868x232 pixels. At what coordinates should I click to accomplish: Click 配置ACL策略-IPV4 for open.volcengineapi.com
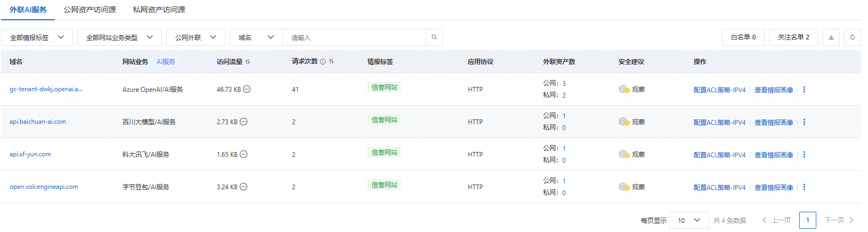719,188
